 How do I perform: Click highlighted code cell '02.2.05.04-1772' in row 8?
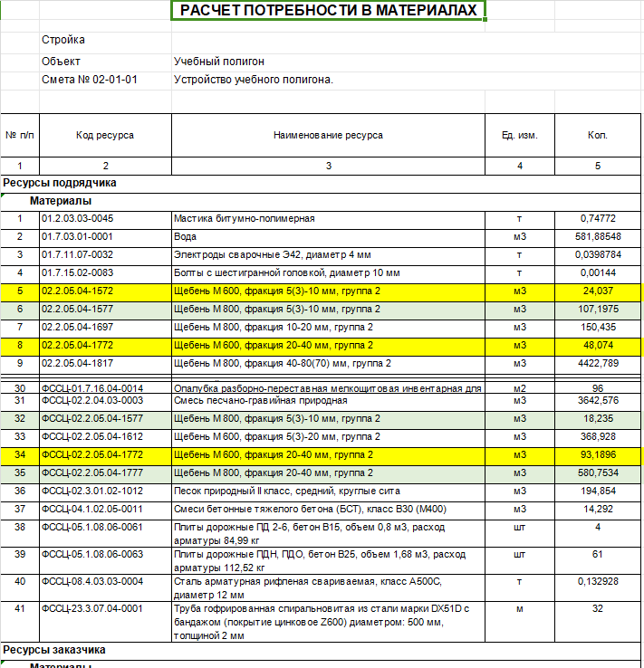[105, 346]
